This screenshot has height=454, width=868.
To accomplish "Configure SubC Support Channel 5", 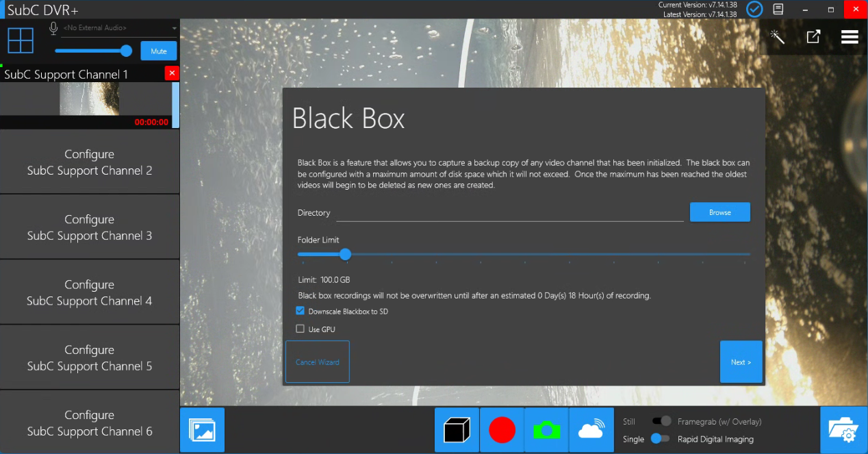I will coord(90,357).
